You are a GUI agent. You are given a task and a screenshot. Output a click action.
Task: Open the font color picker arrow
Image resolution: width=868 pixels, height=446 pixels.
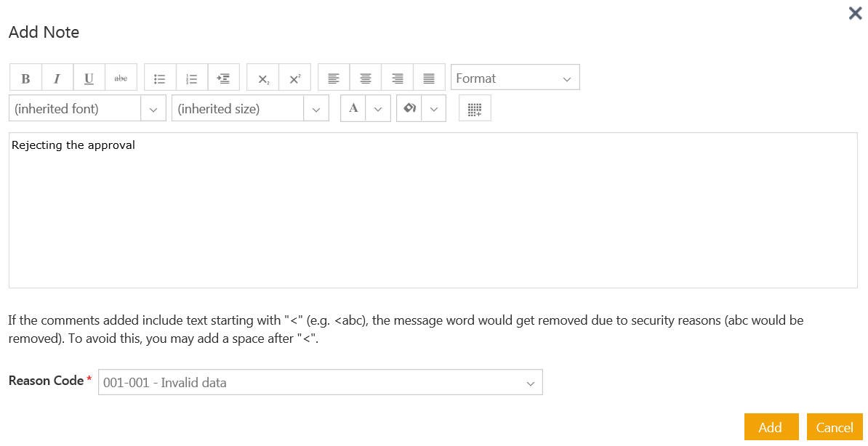pos(378,109)
